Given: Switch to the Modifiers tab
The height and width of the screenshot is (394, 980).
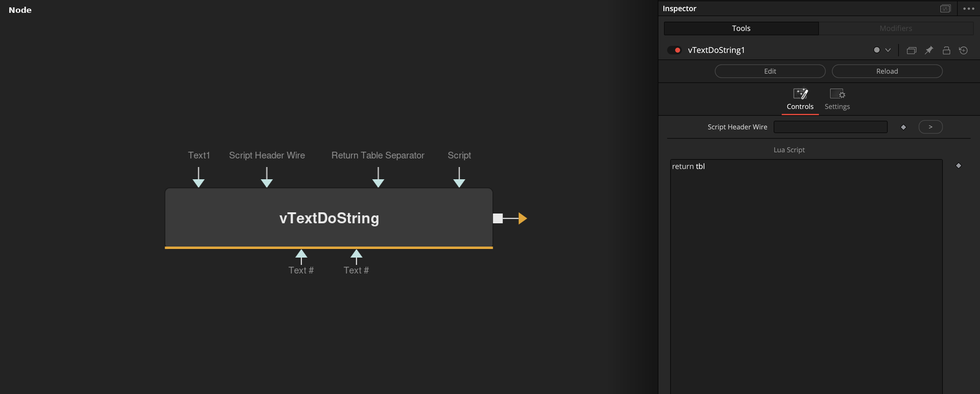Looking at the screenshot, I should 895,28.
